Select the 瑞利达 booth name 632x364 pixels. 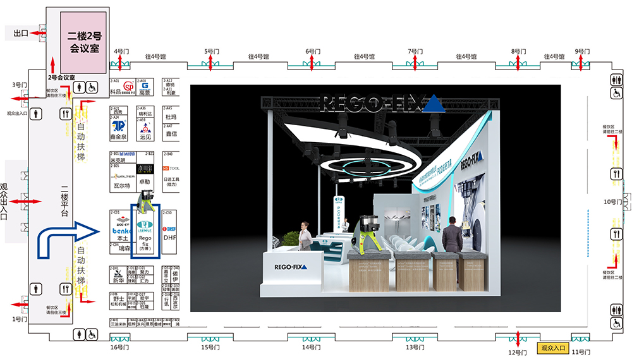145,114
